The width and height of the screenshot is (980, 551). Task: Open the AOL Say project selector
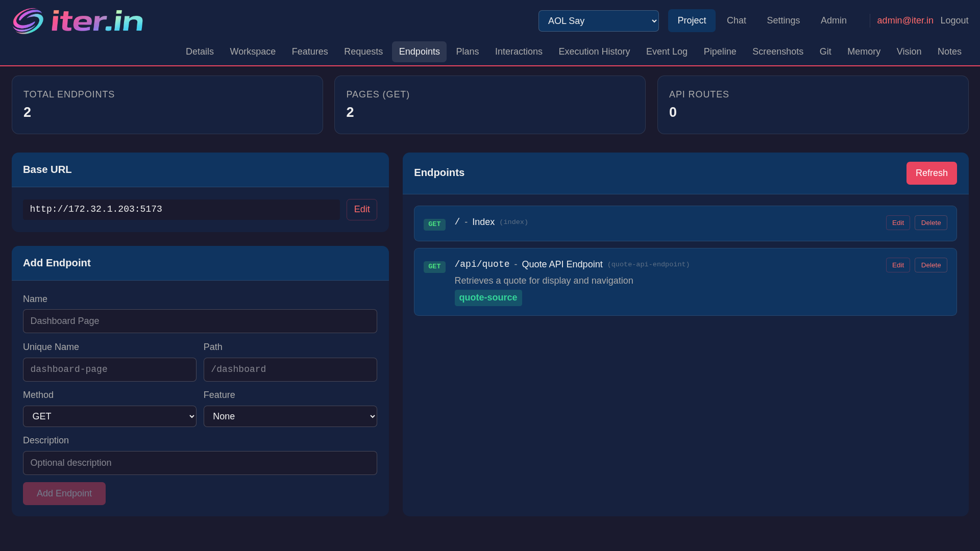pos(598,21)
